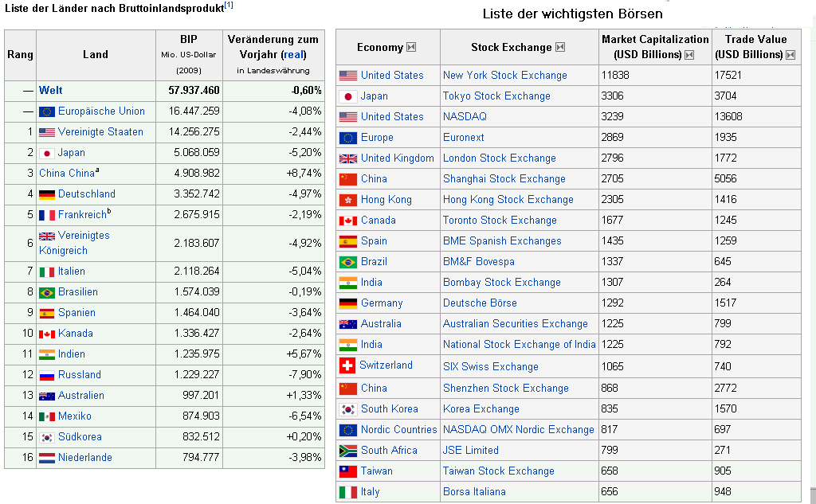Click the Hong Kong flag icon

pos(348,201)
